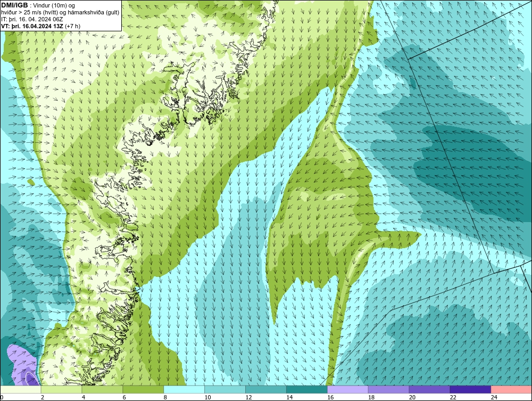
Task: Click the legend scale label '6'
Action: tap(124, 397)
